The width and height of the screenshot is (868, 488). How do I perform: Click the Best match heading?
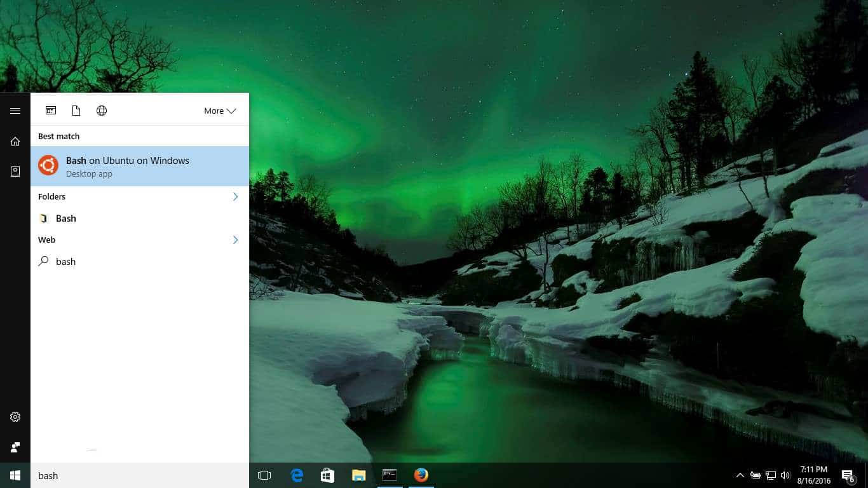[x=58, y=136]
